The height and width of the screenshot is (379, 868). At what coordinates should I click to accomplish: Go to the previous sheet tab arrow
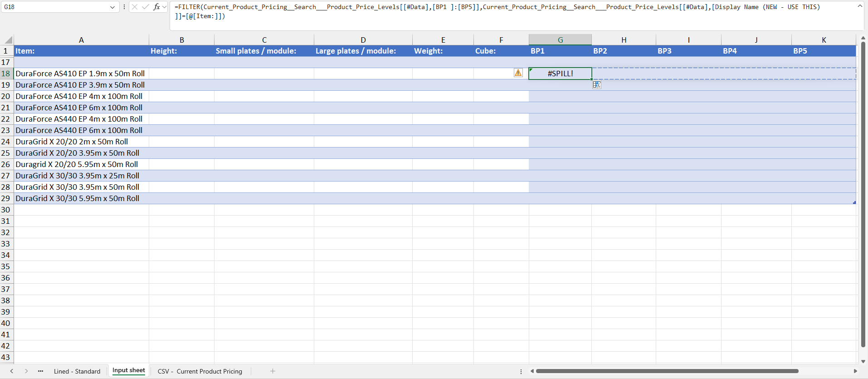12,371
